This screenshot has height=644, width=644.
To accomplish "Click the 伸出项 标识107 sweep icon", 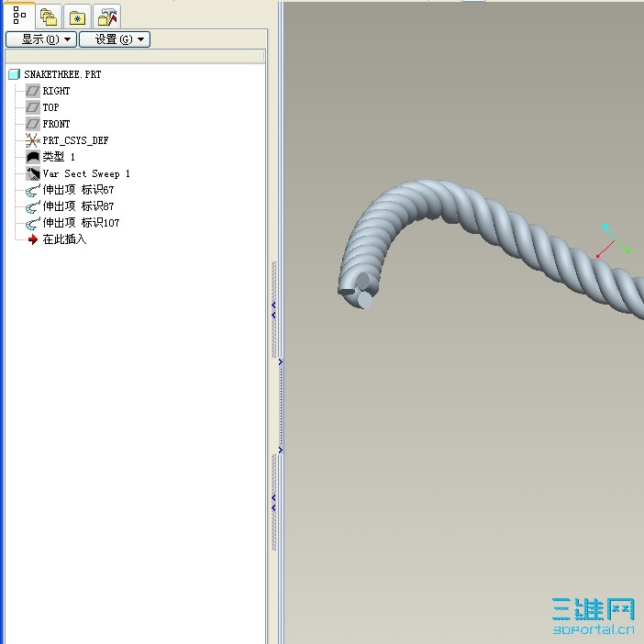I will coord(33,223).
